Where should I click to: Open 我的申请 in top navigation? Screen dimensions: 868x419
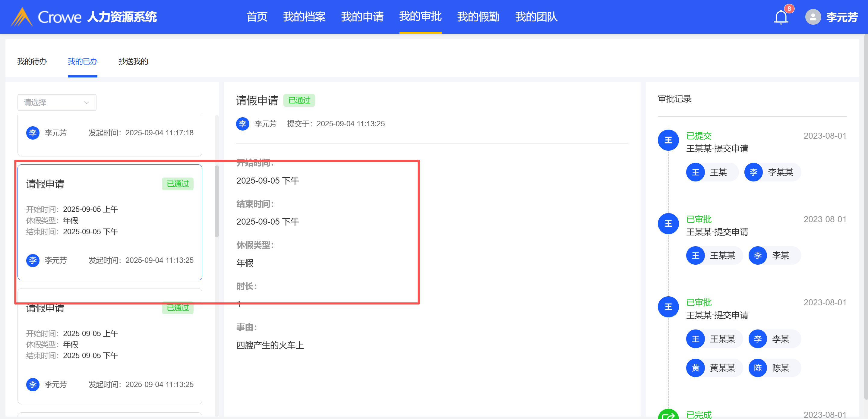(362, 17)
